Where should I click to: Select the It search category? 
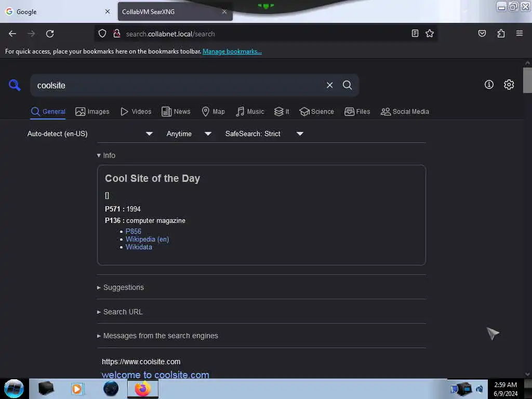click(x=282, y=112)
